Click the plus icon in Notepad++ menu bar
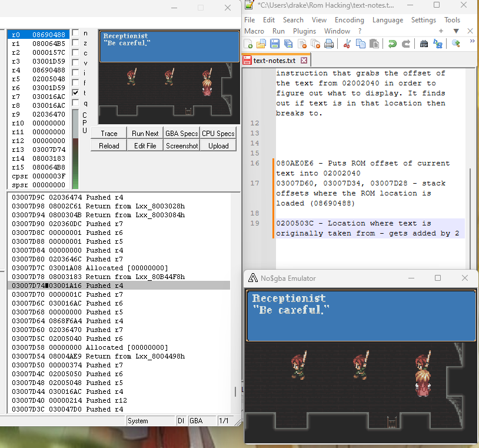Image resolution: width=479 pixels, height=448 pixels. coord(441,31)
